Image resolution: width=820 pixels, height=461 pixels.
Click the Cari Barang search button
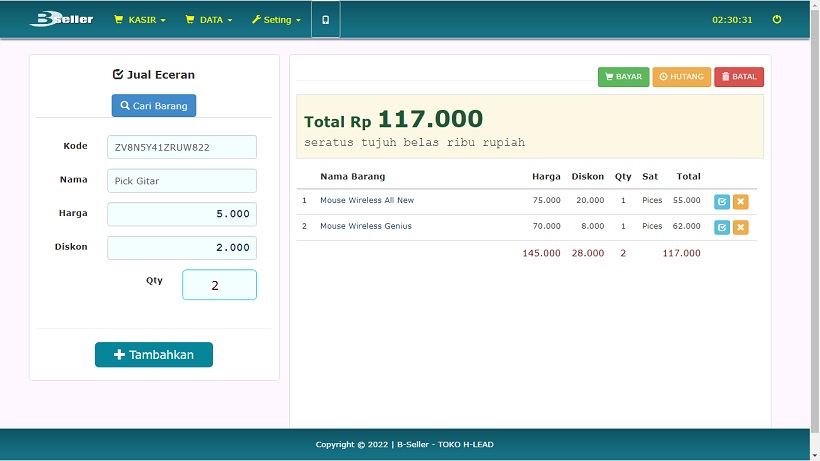pyautogui.click(x=154, y=105)
